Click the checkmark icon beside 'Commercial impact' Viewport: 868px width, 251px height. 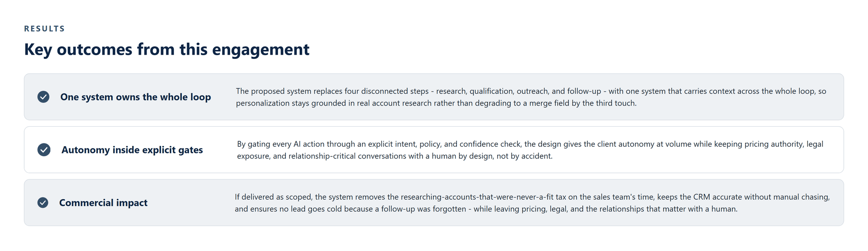pyautogui.click(x=43, y=203)
